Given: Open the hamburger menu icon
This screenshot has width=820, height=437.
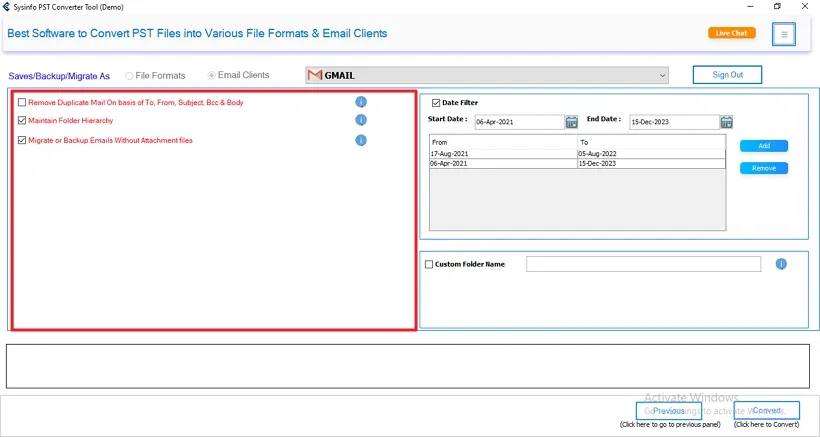Looking at the screenshot, I should [783, 34].
